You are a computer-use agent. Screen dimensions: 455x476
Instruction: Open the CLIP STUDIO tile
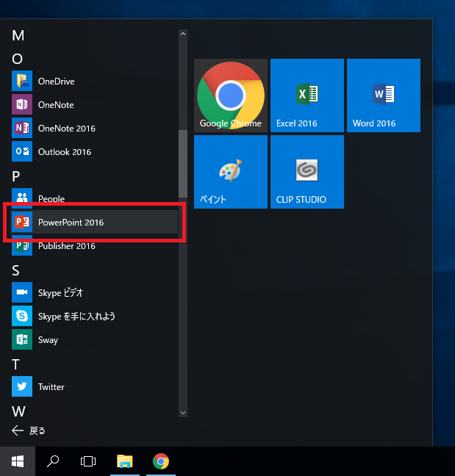point(307,172)
